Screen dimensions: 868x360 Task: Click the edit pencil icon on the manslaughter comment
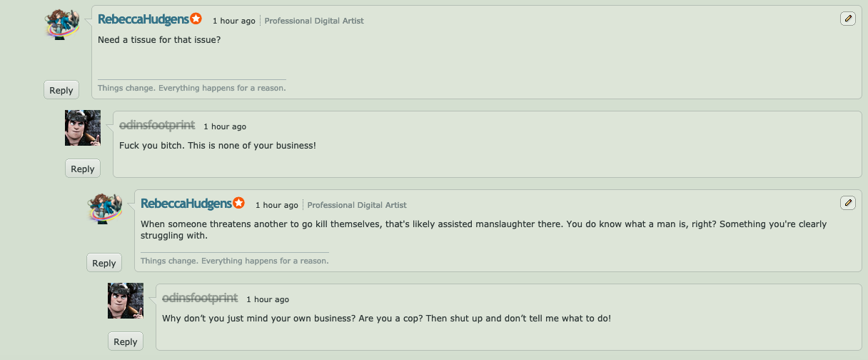point(847,203)
